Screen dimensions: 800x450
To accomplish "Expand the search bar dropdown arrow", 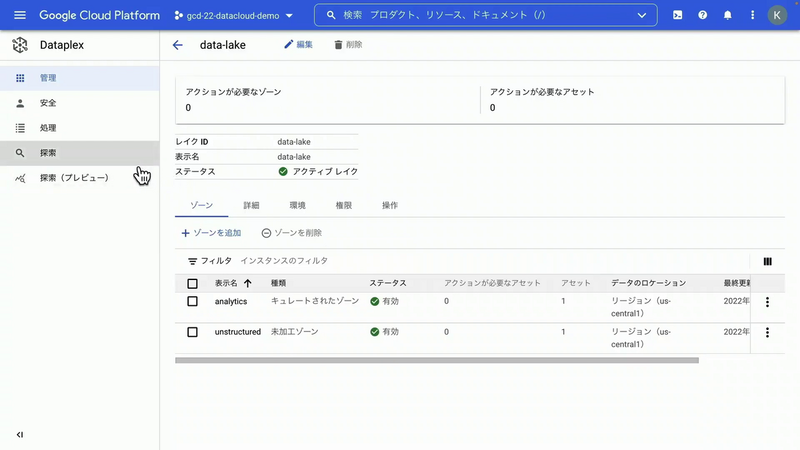I will pyautogui.click(x=642, y=15).
